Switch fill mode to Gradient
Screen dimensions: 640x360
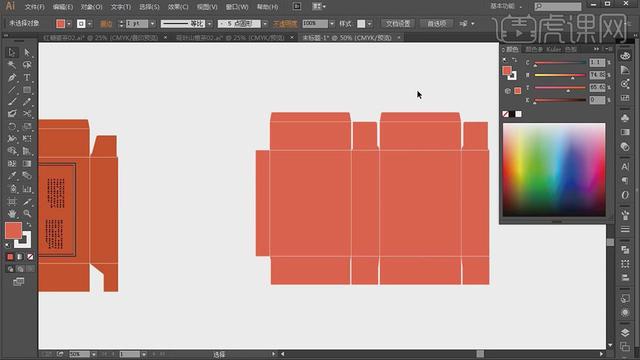(x=20, y=257)
